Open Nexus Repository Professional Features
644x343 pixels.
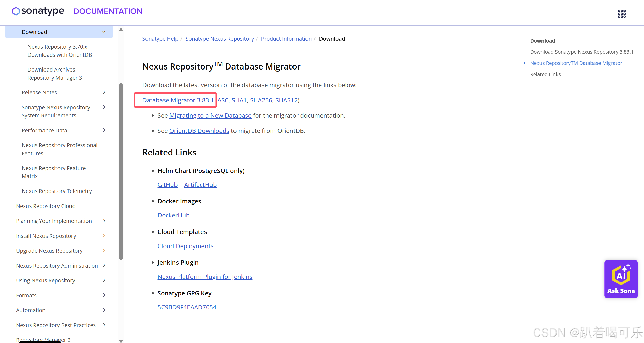tap(60, 149)
